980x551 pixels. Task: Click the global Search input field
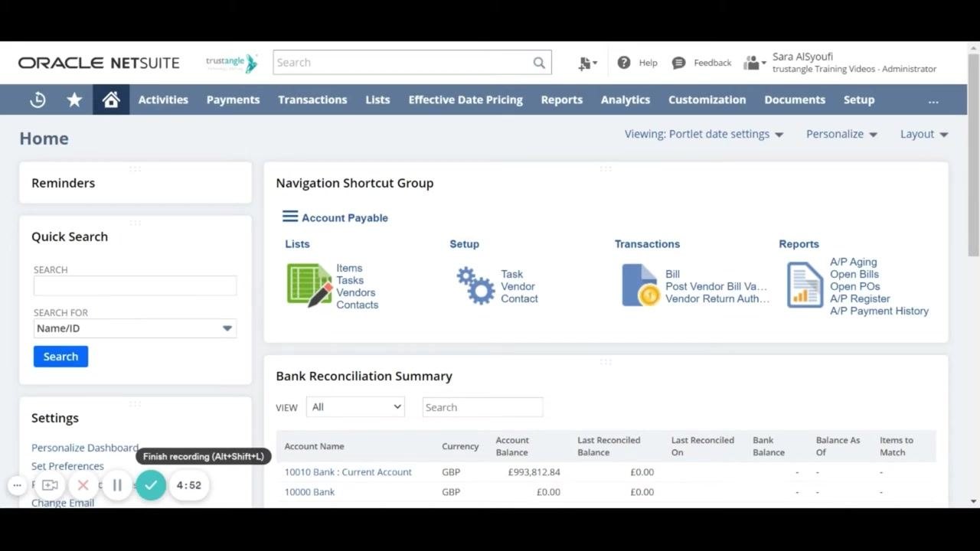pos(412,63)
